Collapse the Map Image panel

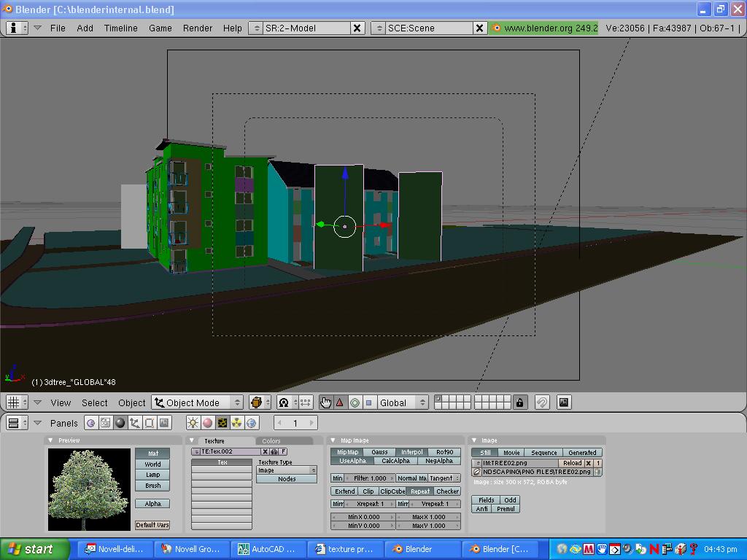click(333, 440)
